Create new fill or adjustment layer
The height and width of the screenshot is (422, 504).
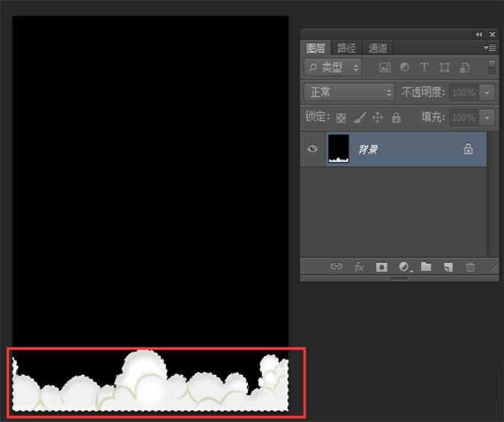[x=405, y=267]
